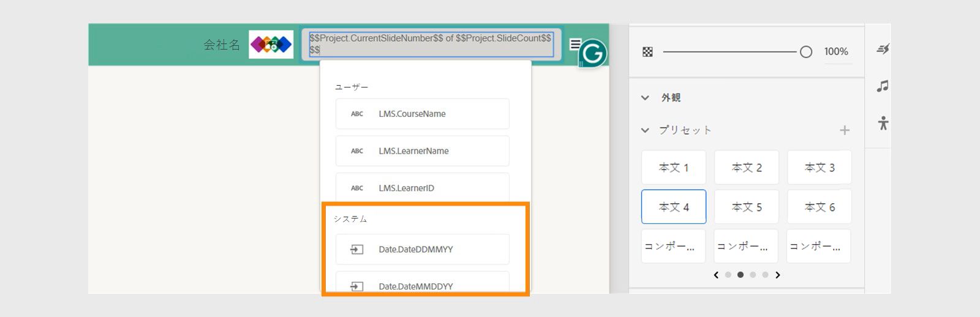Insert the LMS.CourseName variable
This screenshot has width=980, height=317.
point(423,114)
